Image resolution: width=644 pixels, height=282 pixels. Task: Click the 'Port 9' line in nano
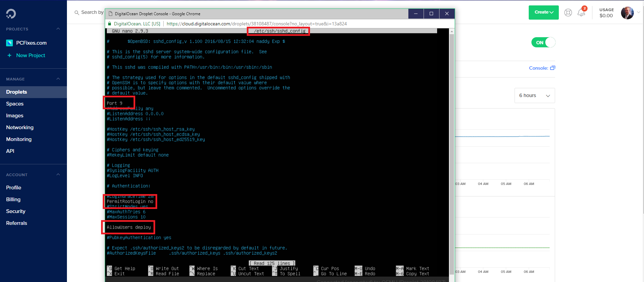(x=115, y=103)
